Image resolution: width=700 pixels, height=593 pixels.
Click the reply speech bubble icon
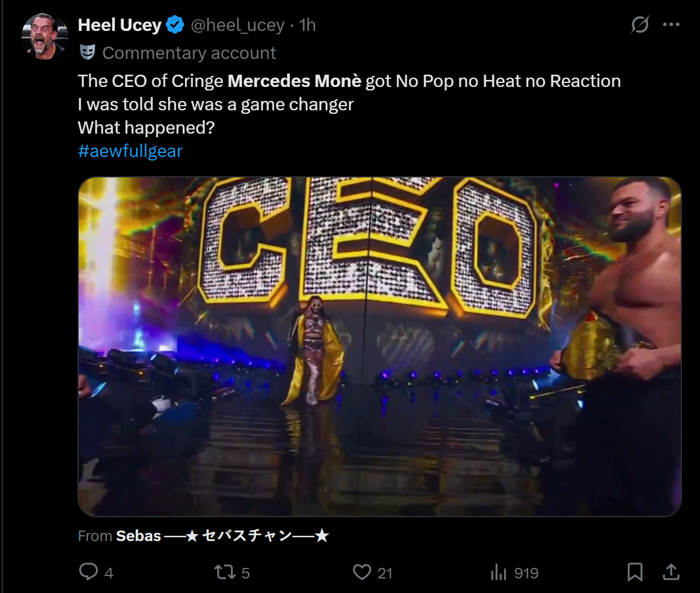click(88, 572)
